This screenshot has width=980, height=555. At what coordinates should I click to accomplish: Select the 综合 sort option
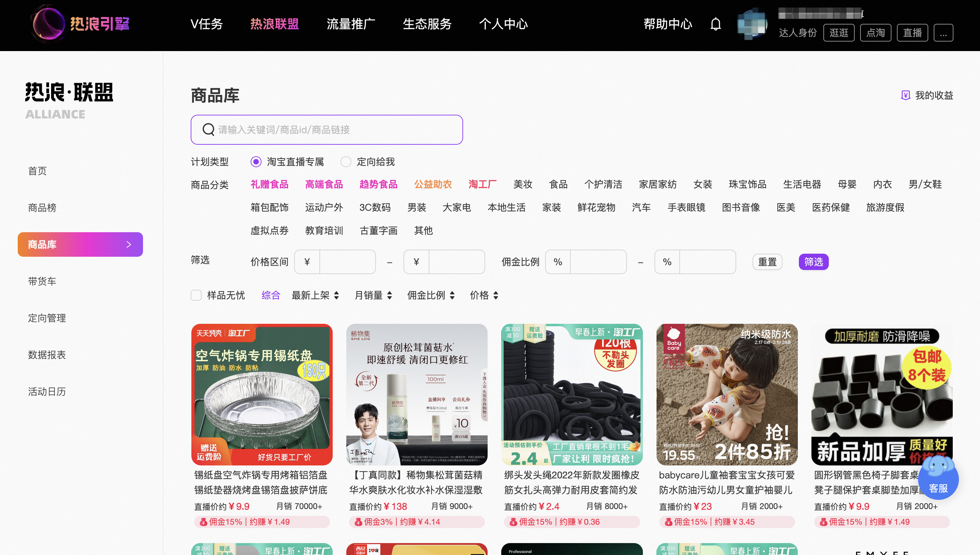(271, 296)
